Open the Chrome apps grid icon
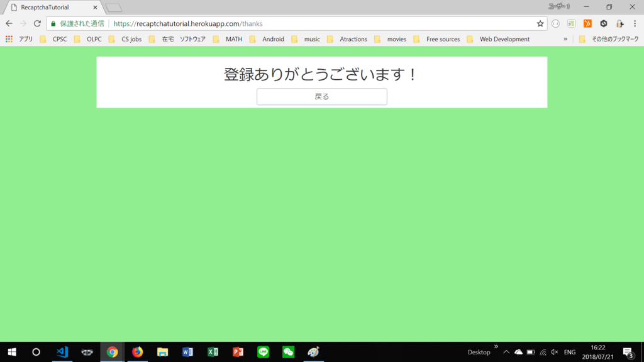 click(x=9, y=38)
